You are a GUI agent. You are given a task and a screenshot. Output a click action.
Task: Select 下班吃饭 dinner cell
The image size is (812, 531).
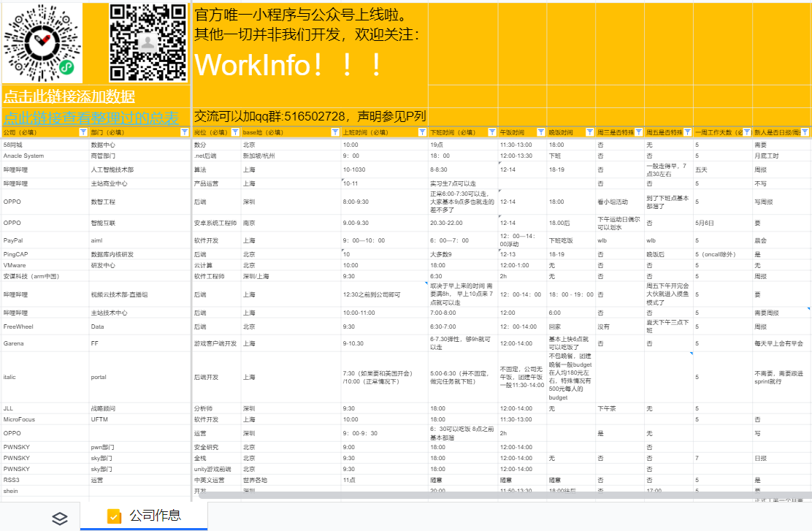pos(571,240)
